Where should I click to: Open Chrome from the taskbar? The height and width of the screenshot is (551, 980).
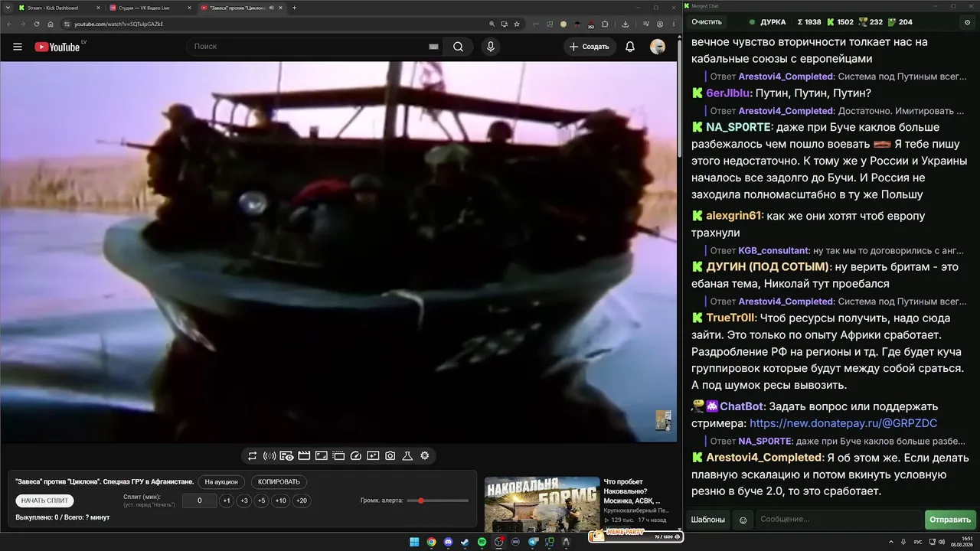431,542
